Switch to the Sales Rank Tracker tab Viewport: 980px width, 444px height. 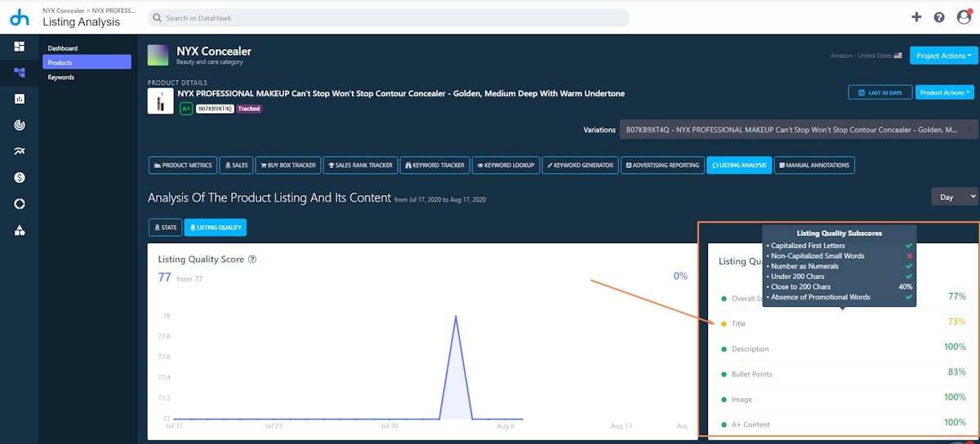[359, 165]
